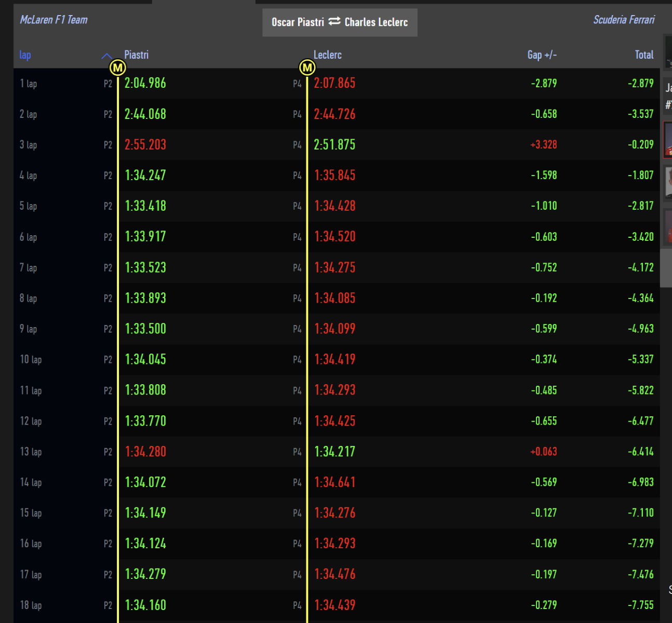
Task: Click the total value -4.172
Action: 640,268
